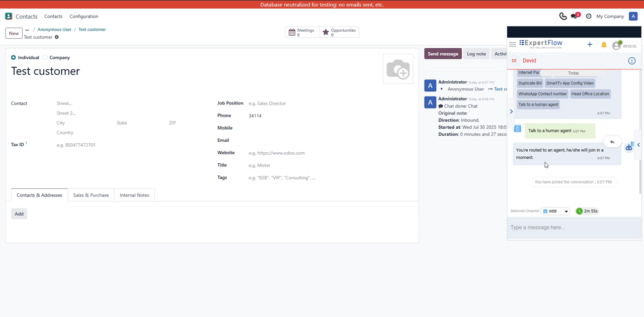Image resolution: width=644 pixels, height=317 pixels.
Task: Switch to the Sales & Purchase tab
Action: [x=91, y=195]
